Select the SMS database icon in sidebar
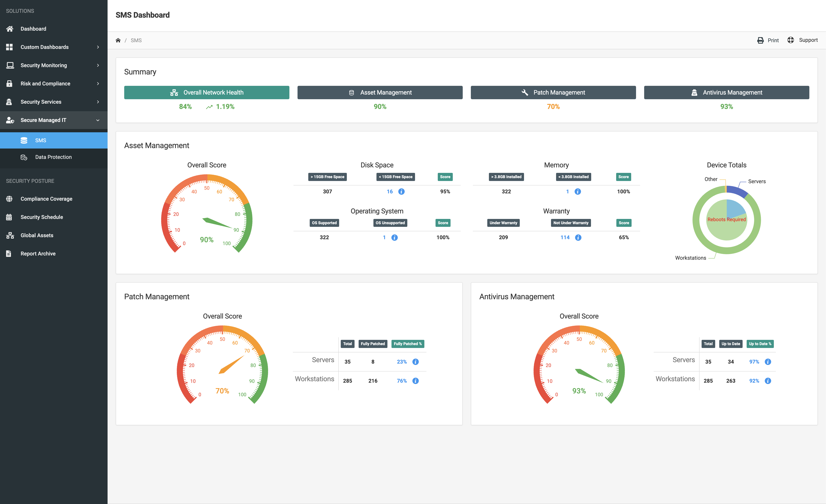The width and height of the screenshot is (826, 504). 24,140
